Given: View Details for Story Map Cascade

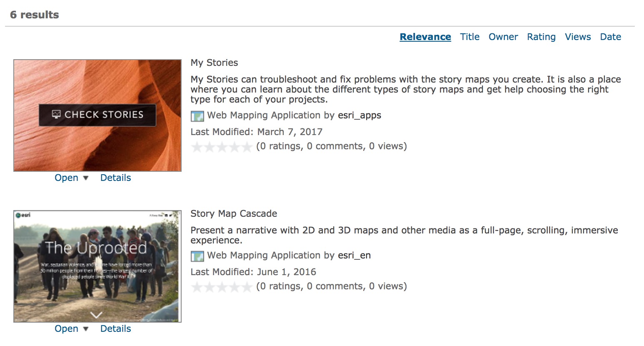Looking at the screenshot, I should tap(115, 329).
